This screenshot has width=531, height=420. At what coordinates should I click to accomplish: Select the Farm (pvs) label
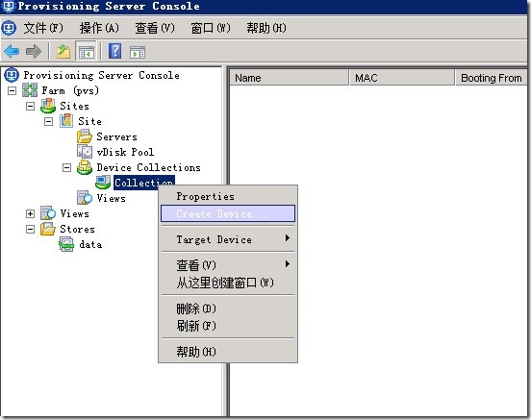click(x=70, y=90)
